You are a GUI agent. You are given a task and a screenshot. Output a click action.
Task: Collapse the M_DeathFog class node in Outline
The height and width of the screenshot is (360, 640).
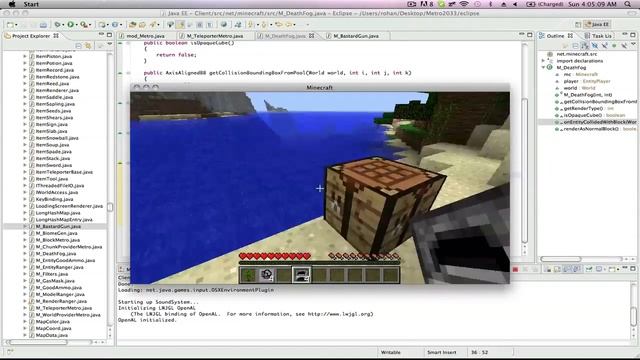543,67
